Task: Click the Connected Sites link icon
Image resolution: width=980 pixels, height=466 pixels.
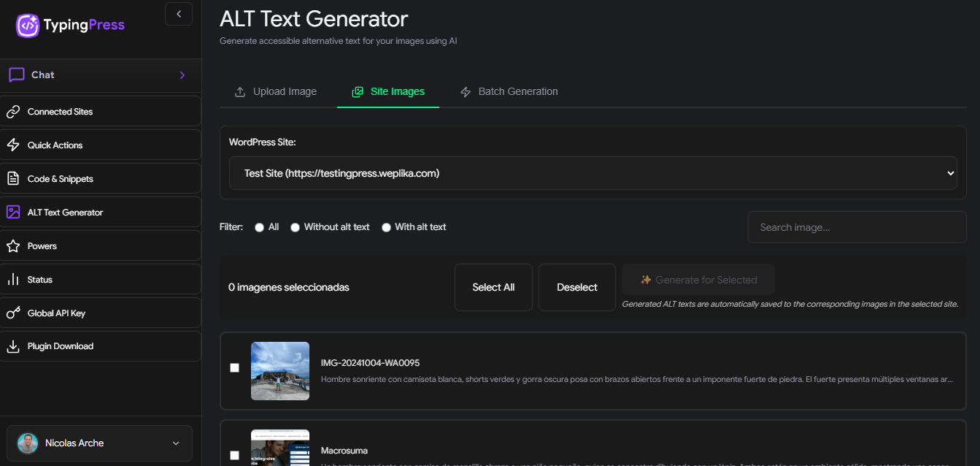Action: point(13,112)
